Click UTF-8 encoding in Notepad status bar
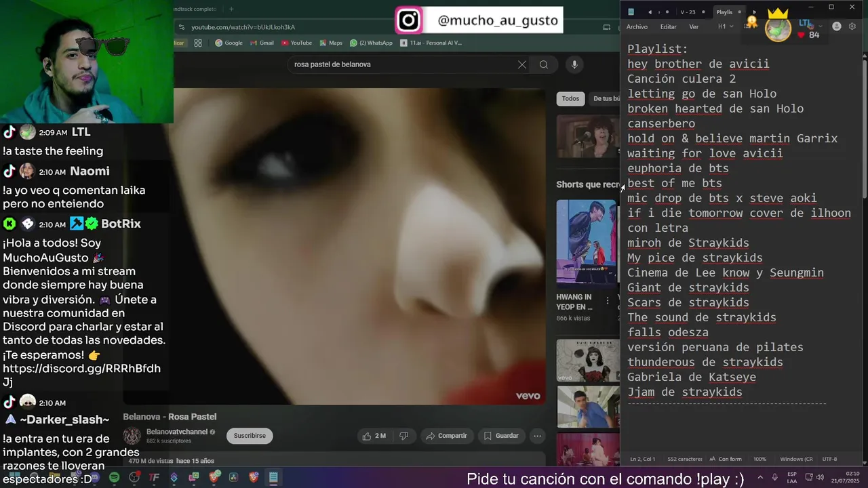This screenshot has height=488, width=868. (829, 459)
